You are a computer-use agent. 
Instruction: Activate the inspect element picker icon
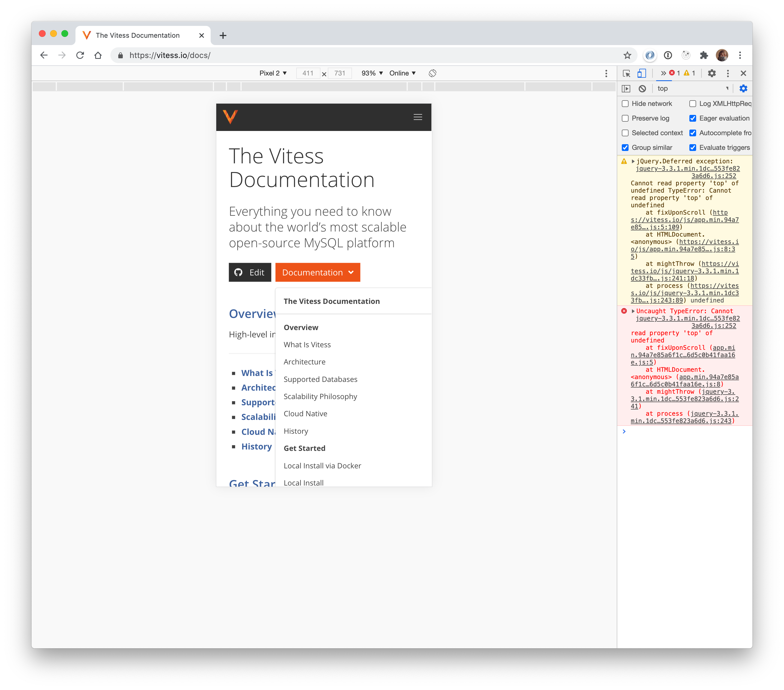(626, 73)
